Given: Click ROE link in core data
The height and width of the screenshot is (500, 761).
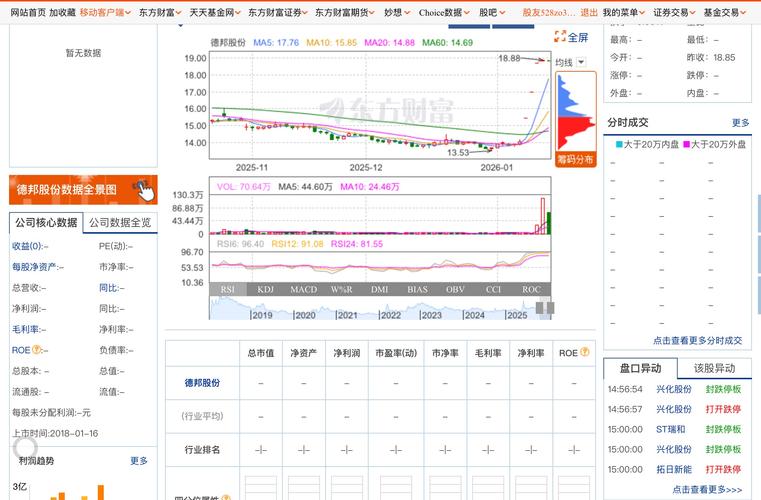Looking at the screenshot, I should [x=21, y=350].
